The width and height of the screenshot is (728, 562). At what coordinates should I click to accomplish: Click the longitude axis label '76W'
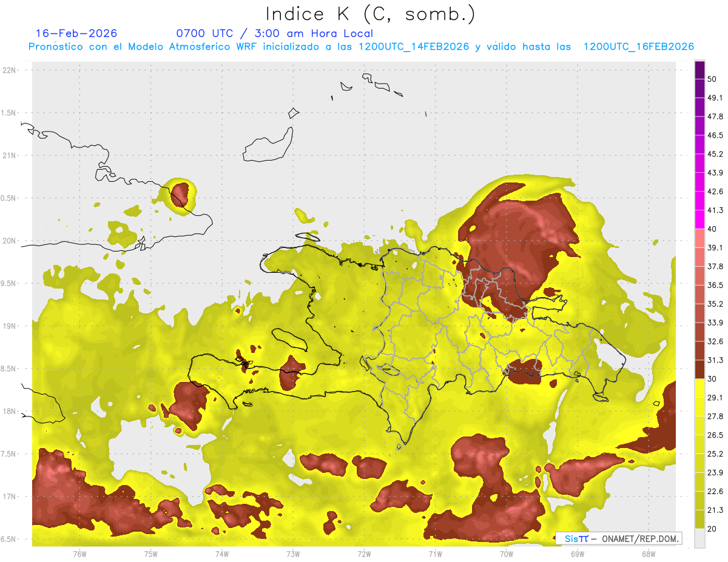coord(79,554)
